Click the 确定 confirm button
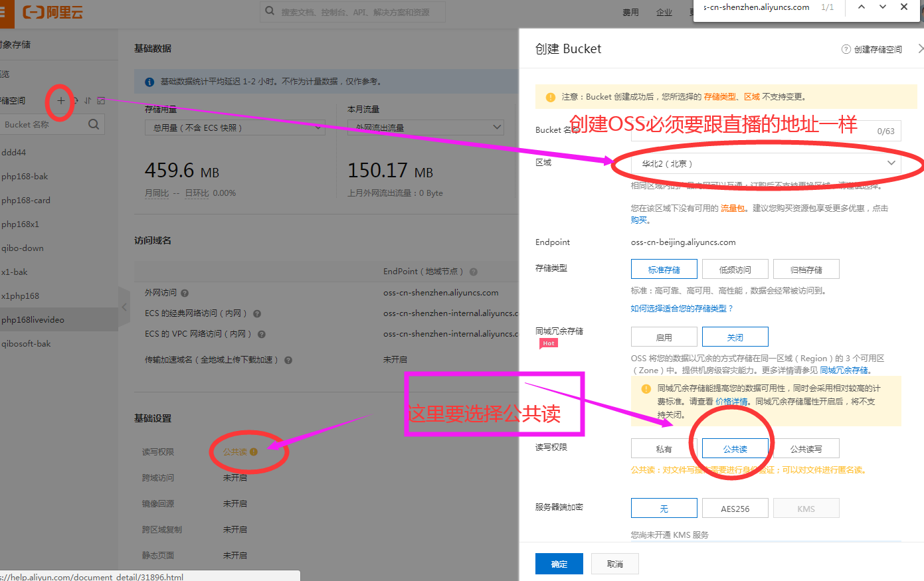This screenshot has height=581, width=924. [x=559, y=564]
